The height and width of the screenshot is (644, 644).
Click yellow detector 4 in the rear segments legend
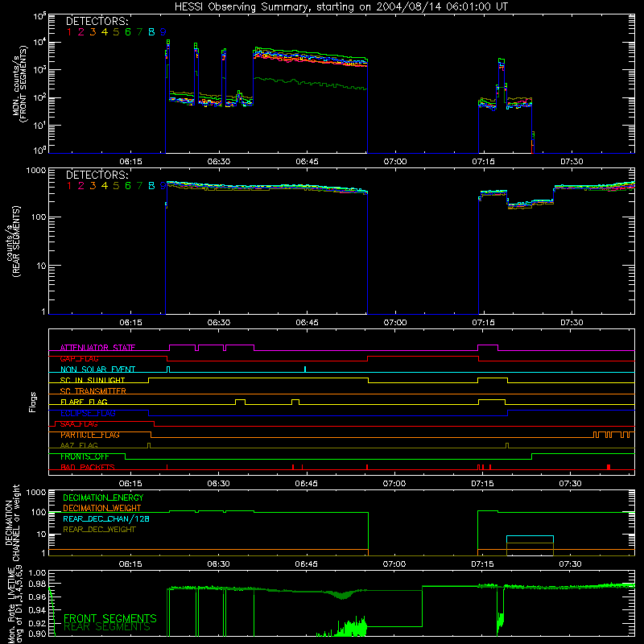[x=105, y=186]
